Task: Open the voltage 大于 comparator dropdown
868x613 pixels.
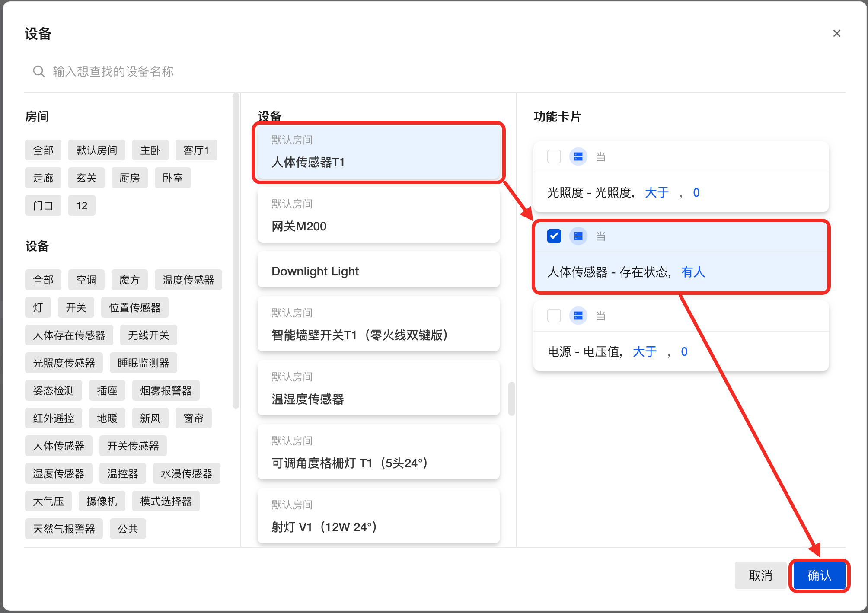Action: click(x=644, y=351)
